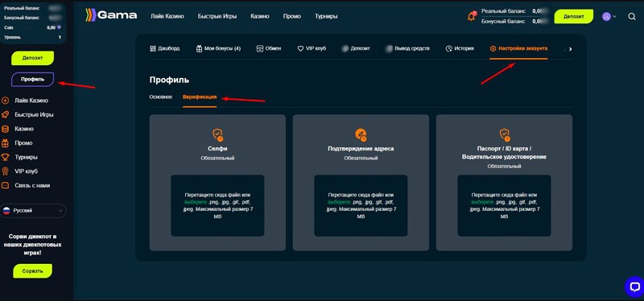Click the Паспорт / ID карта drop zone
Viewport: 644px width, 301px height.
point(505,205)
